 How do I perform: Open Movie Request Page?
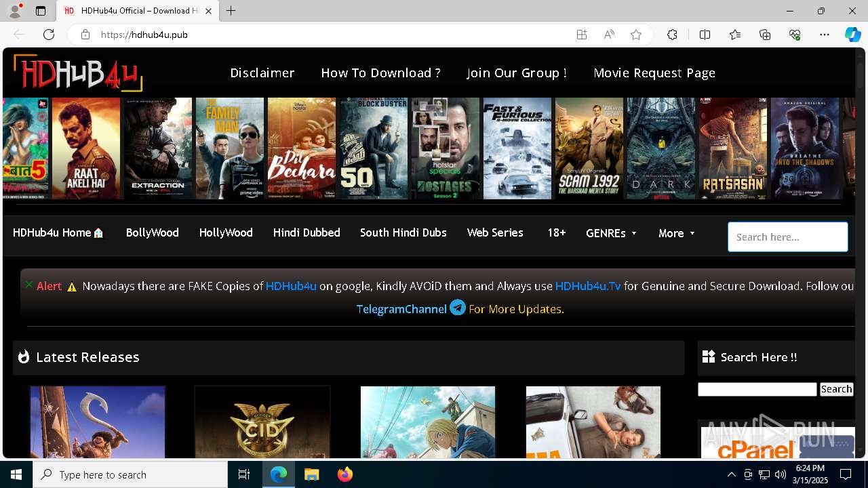pos(654,73)
